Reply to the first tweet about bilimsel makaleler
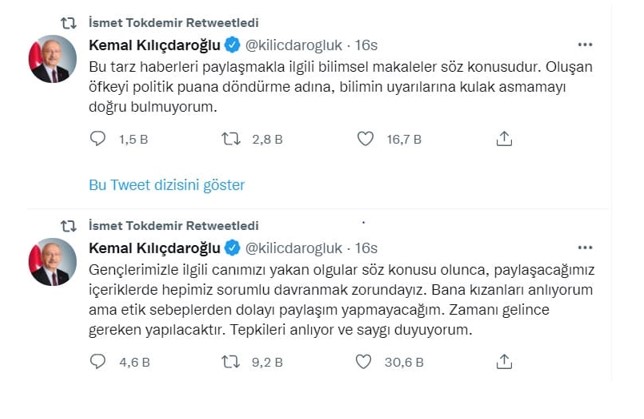This screenshot has height=419, width=644. 98,139
